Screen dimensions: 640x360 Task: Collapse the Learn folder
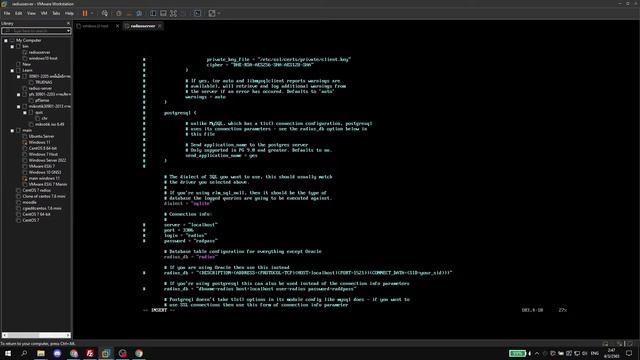[x=12, y=70]
